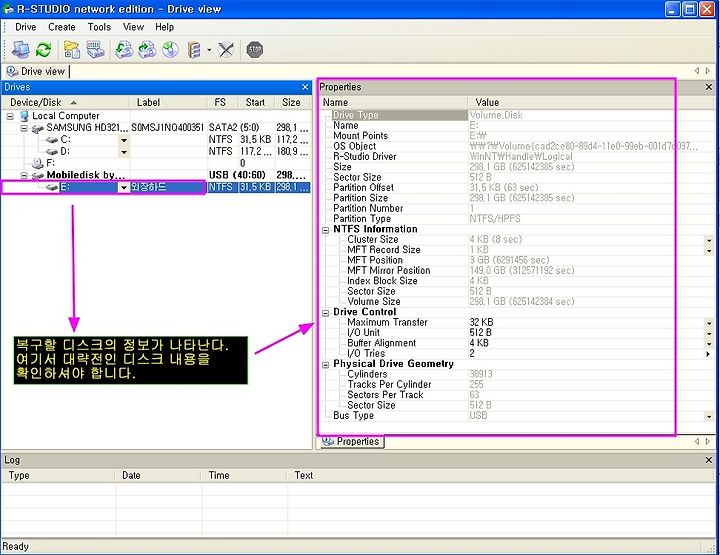Collapse the NTFS Information section
Viewport: 720px width, 555px height.
point(326,230)
